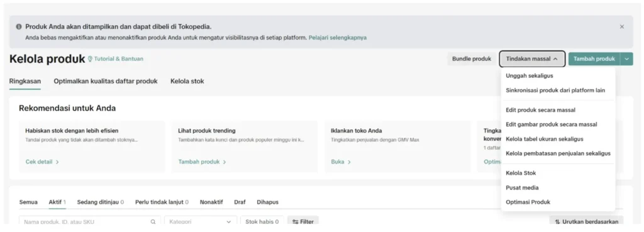Viewport: 644px width, 232px height.
Task: Open Tutorial & Bantuan link
Action: tap(116, 58)
